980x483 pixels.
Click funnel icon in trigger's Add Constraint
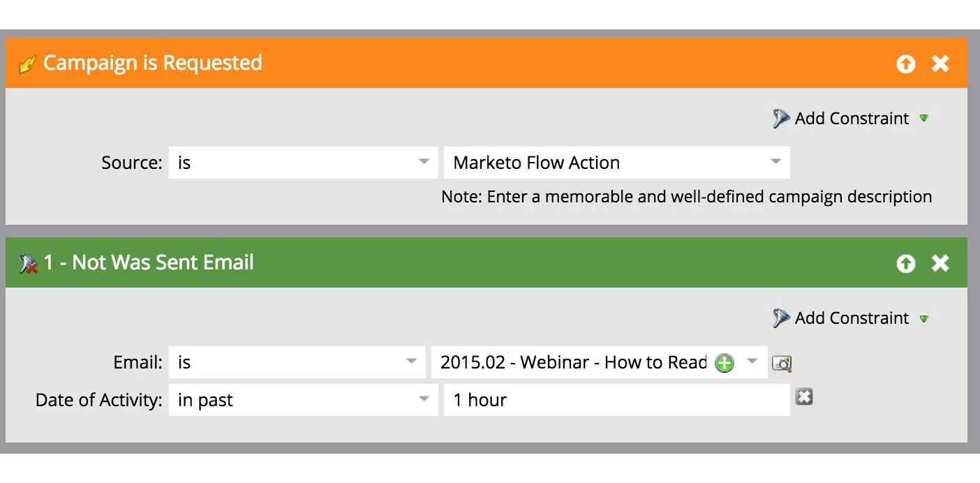click(781, 118)
